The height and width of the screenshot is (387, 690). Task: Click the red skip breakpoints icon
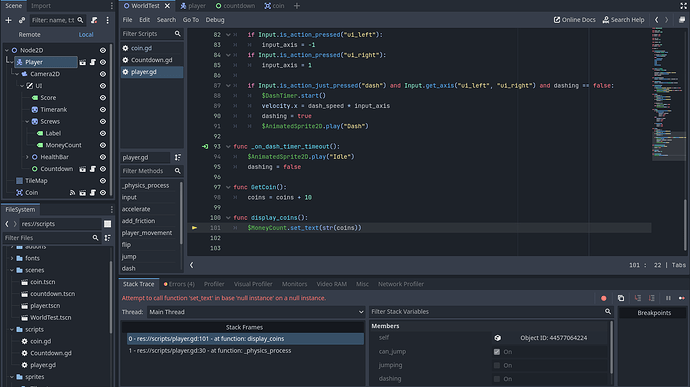coord(604,298)
